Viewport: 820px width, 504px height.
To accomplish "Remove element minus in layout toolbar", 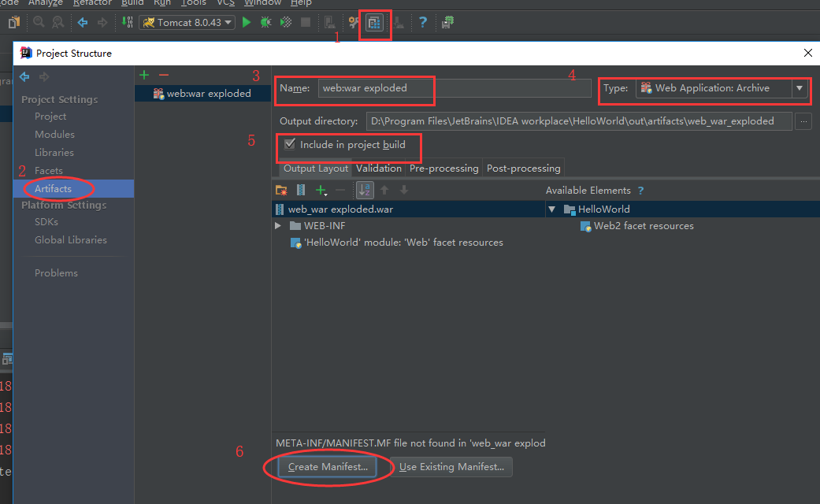I will click(340, 191).
